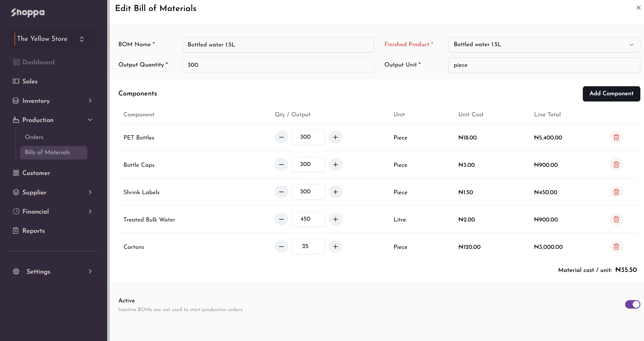The image size is (644, 341).
Task: Open Dashboard grid icon in sidebar
Action: [x=16, y=62]
